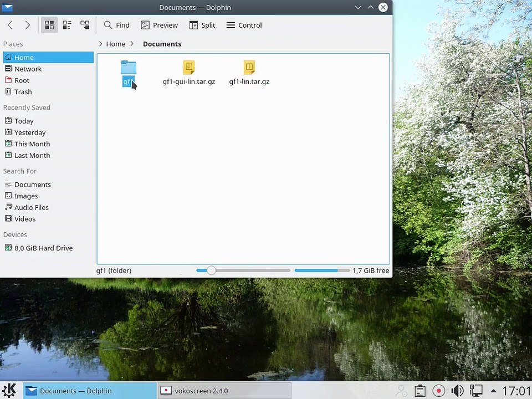Click Home in the breadcrumb path
This screenshot has width=532, height=399.
[116, 44]
